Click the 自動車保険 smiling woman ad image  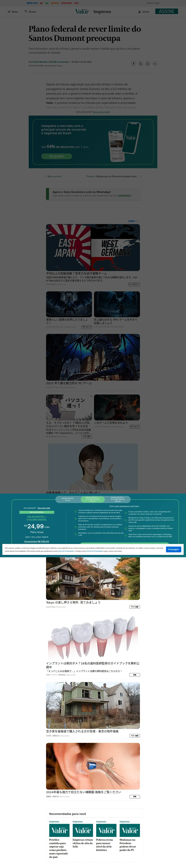[93, 466]
